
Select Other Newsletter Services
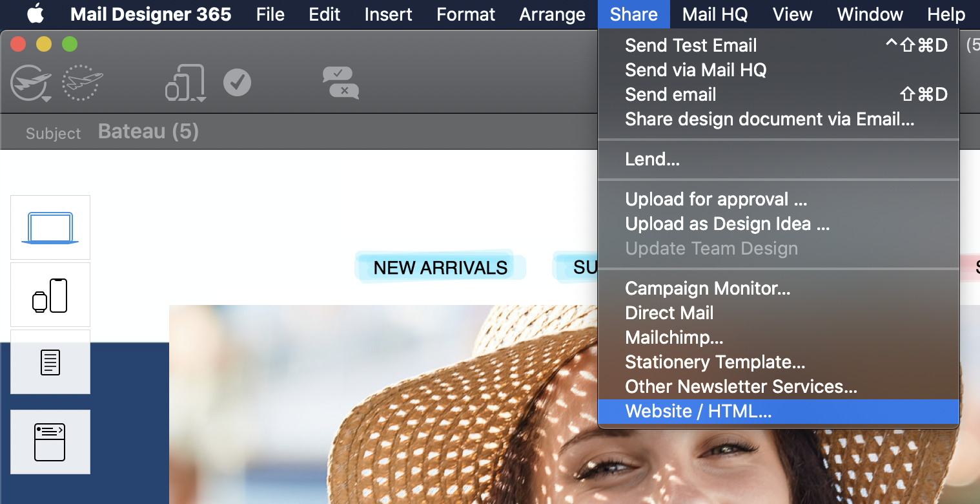[779, 386]
